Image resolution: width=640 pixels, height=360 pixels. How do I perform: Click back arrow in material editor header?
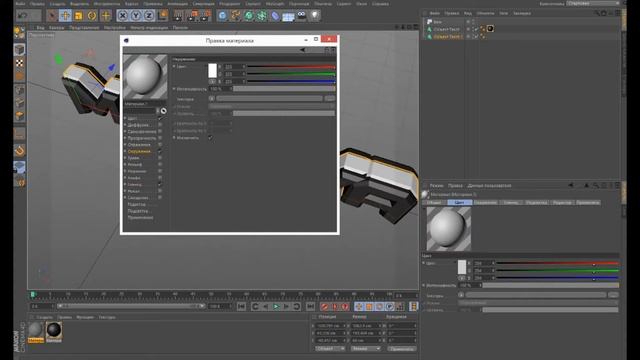(x=302, y=50)
